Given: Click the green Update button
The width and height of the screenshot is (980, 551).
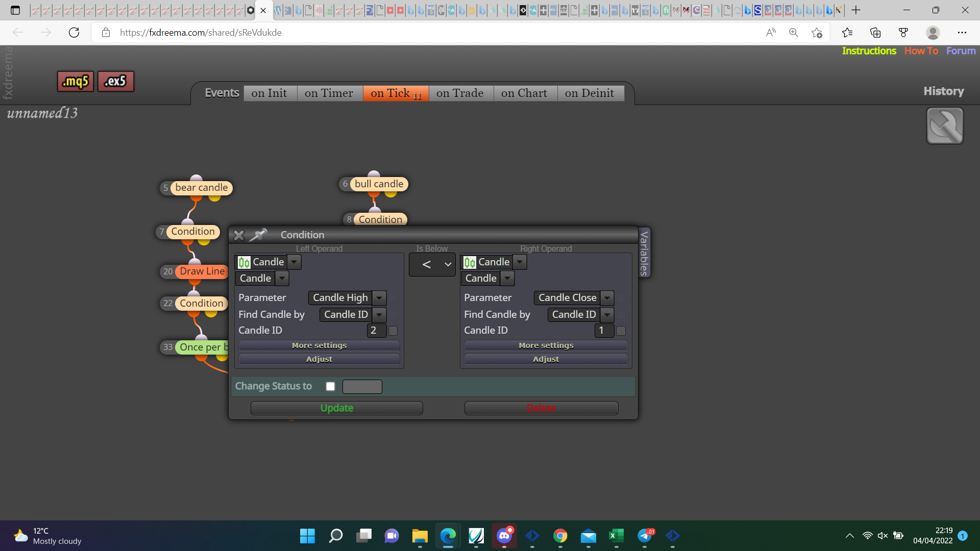Looking at the screenshot, I should click(x=337, y=408).
